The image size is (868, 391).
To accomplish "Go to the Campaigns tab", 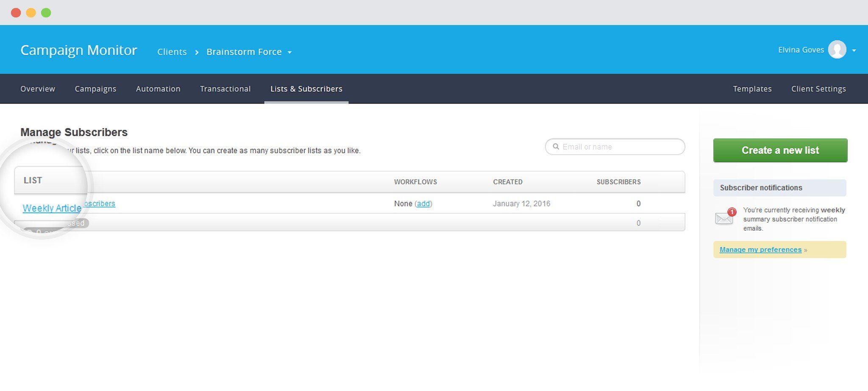I will [x=95, y=89].
